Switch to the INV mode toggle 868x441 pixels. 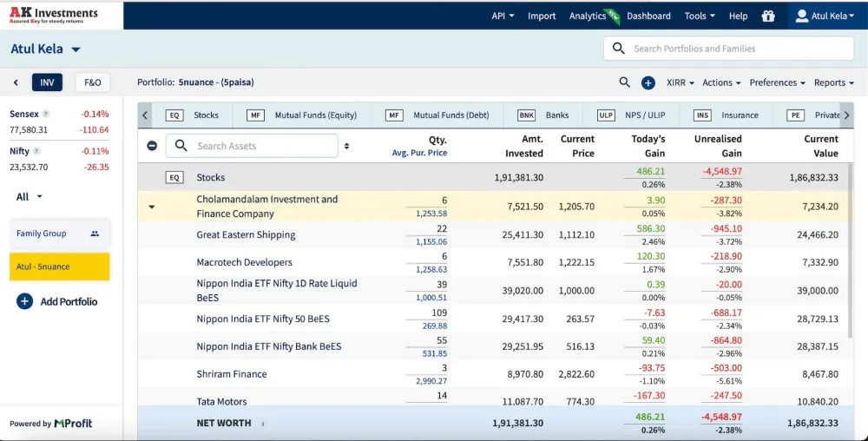[47, 82]
